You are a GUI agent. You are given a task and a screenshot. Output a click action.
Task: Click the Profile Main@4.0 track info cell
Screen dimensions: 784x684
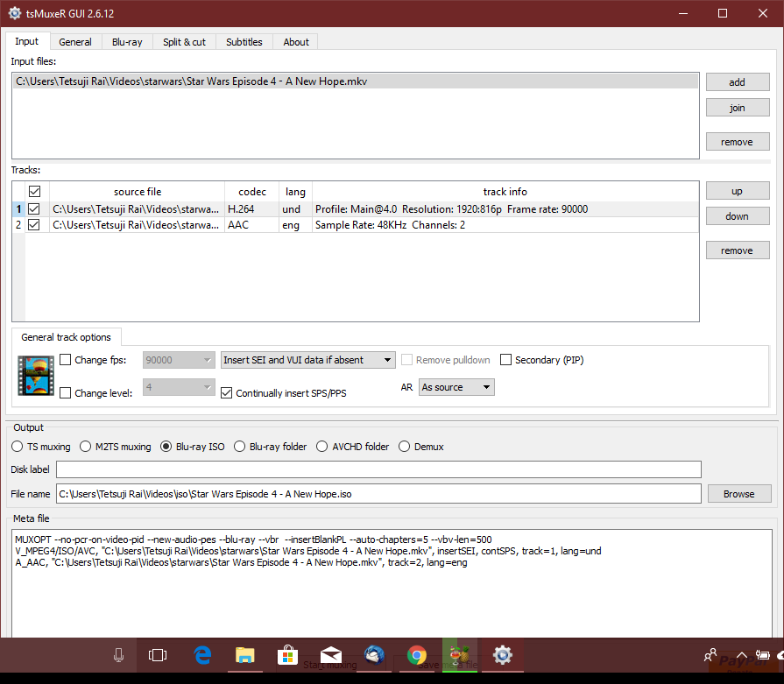click(x=505, y=209)
